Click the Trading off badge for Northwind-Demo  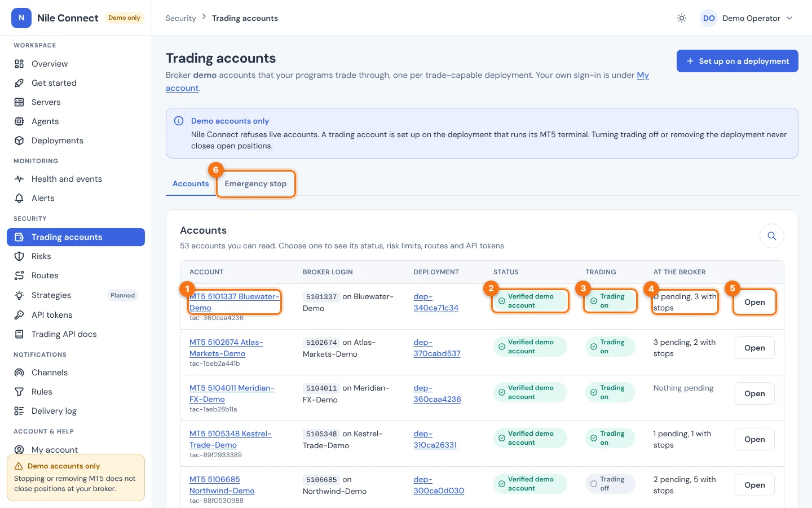pos(611,484)
